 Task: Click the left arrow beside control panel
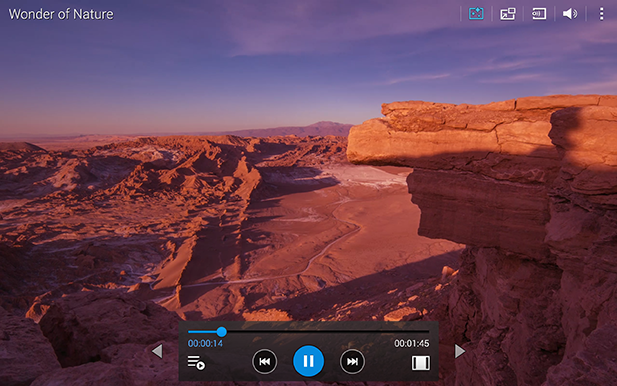coord(157,351)
